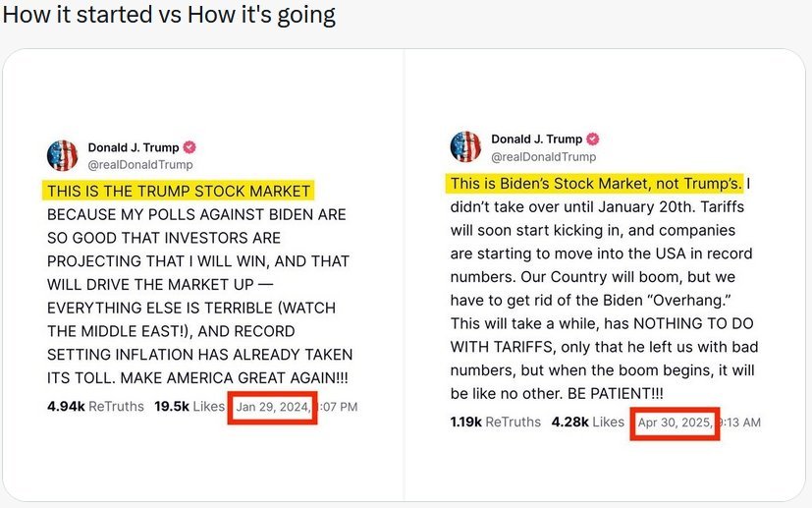Screen dimensions: 812x508
Task: Open the @realDonaldTrump handle in right post
Action: (544, 156)
